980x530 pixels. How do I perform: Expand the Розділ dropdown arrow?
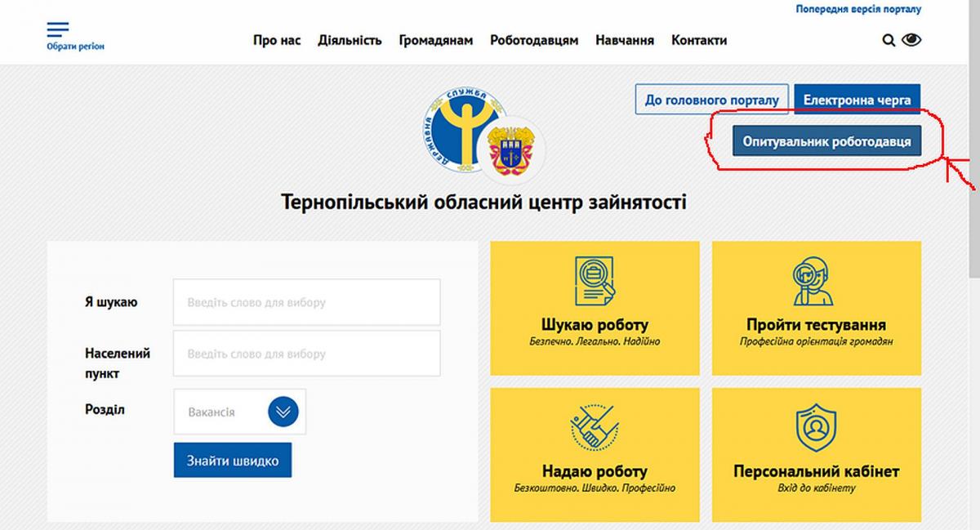click(283, 412)
